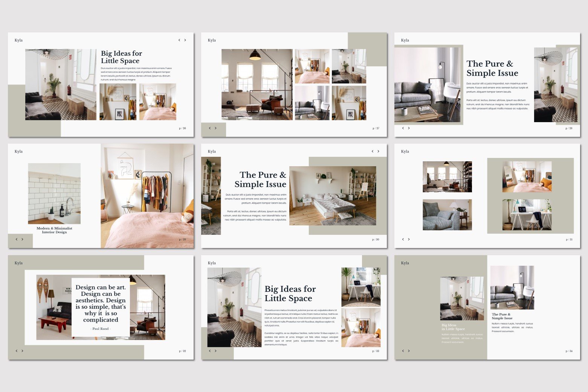Click the Kyla logo on slide p/26

18,40
